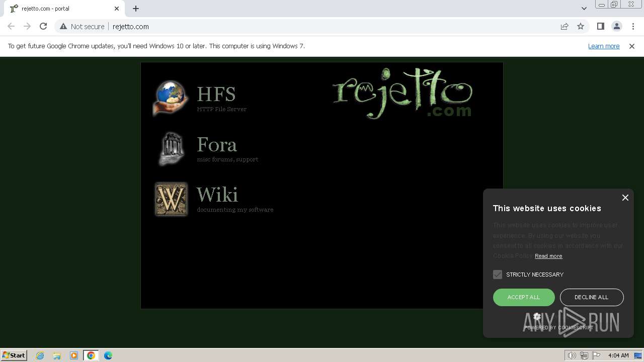This screenshot has width=644, height=362.
Task: Click Learn more about Chrome updates
Action: (x=604, y=46)
